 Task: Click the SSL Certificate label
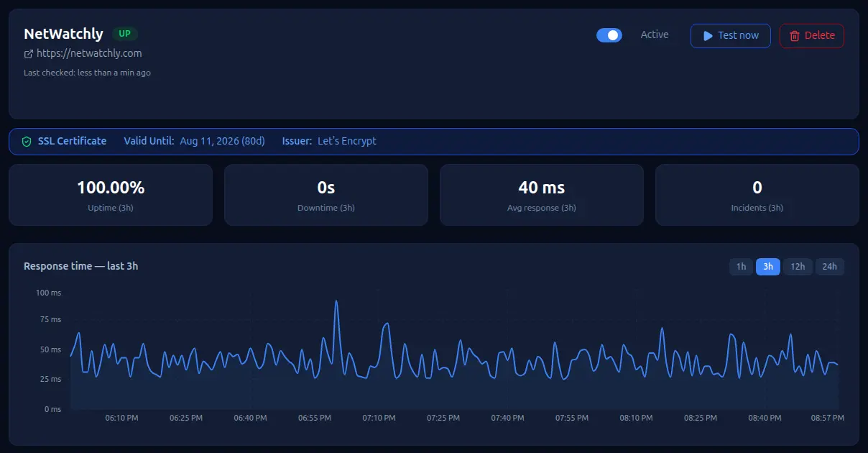pyautogui.click(x=72, y=141)
